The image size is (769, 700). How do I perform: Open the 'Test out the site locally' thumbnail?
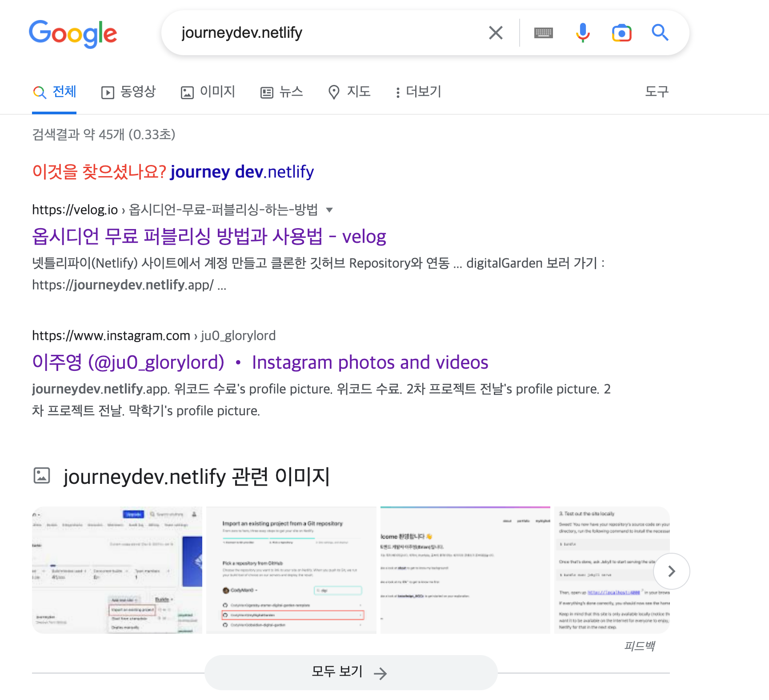pyautogui.click(x=612, y=570)
